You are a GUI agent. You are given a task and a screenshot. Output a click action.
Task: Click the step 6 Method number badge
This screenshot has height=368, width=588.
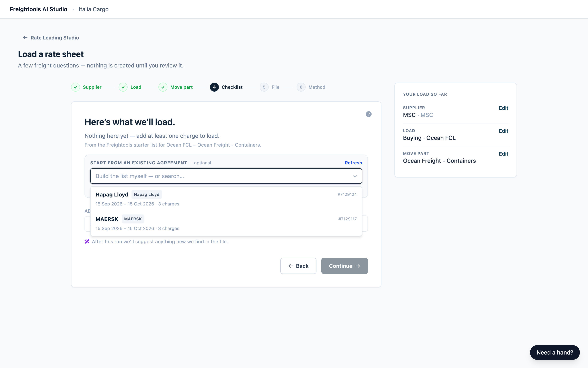coord(301,87)
